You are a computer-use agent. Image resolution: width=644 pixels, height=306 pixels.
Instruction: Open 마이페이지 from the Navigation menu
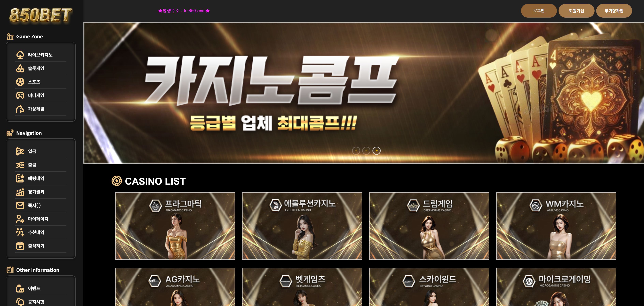[41, 219]
